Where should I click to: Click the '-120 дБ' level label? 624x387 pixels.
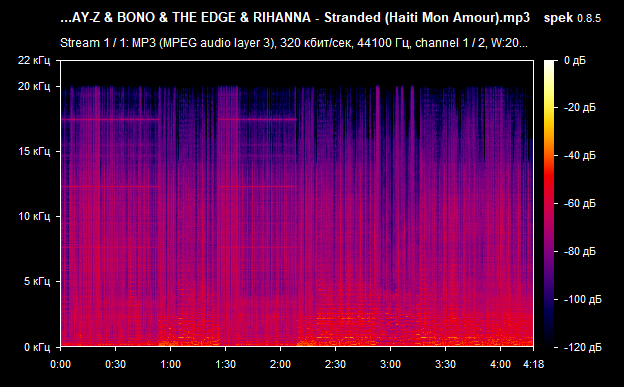point(583,348)
